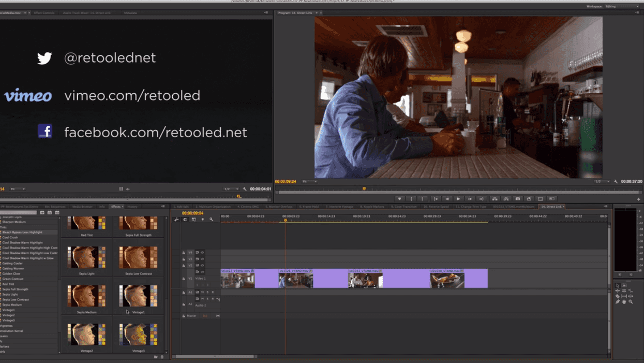Select the Track Select tool

(624, 285)
